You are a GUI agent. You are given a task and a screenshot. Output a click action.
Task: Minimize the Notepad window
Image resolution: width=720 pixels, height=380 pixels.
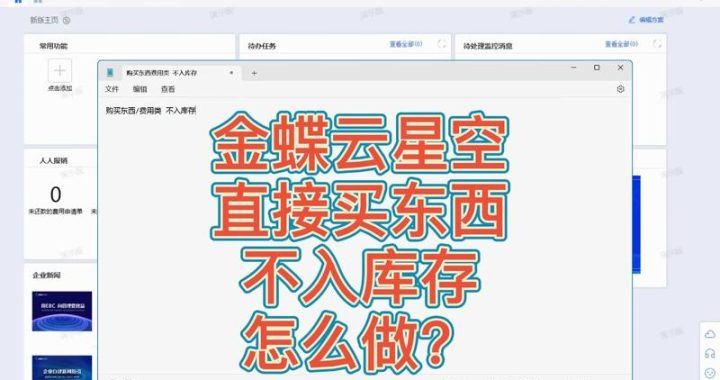[574, 67]
